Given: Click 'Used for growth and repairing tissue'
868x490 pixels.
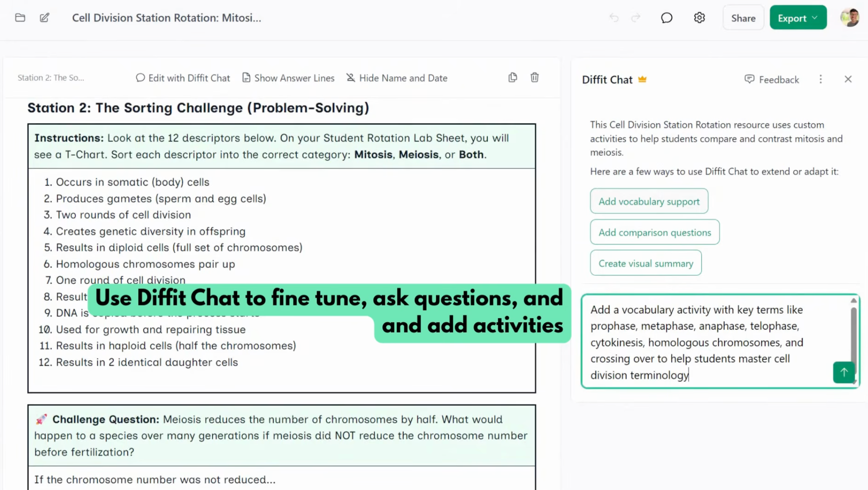Looking at the screenshot, I should click(x=151, y=330).
